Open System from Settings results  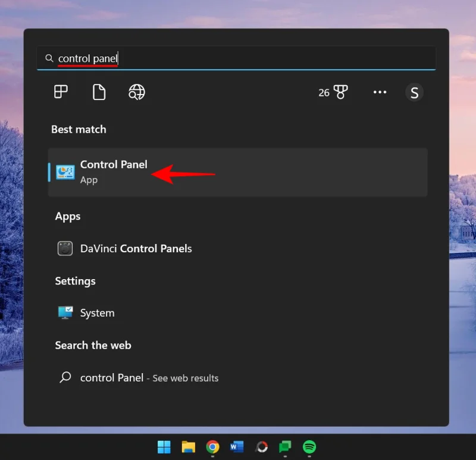(x=97, y=312)
